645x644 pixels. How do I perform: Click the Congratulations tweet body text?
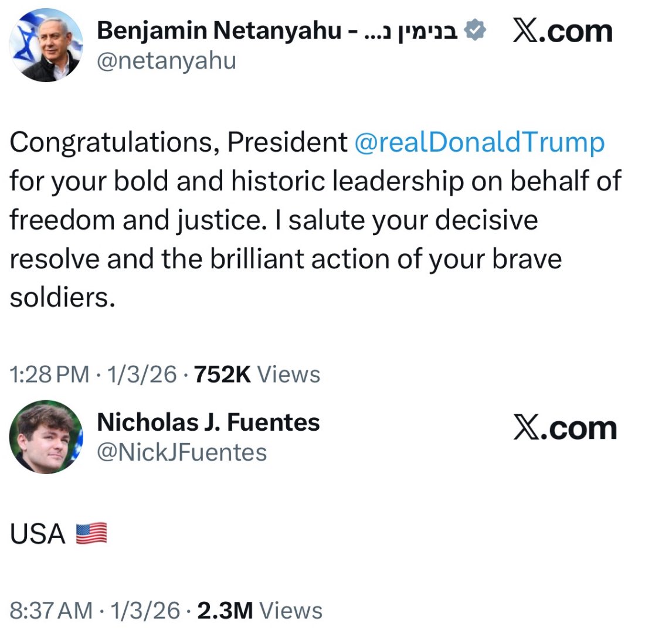coord(293,220)
